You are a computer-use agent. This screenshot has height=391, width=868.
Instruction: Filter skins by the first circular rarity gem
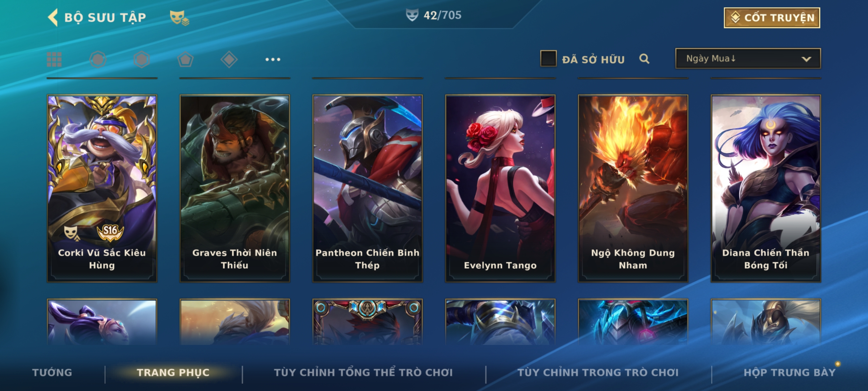pyautogui.click(x=98, y=59)
